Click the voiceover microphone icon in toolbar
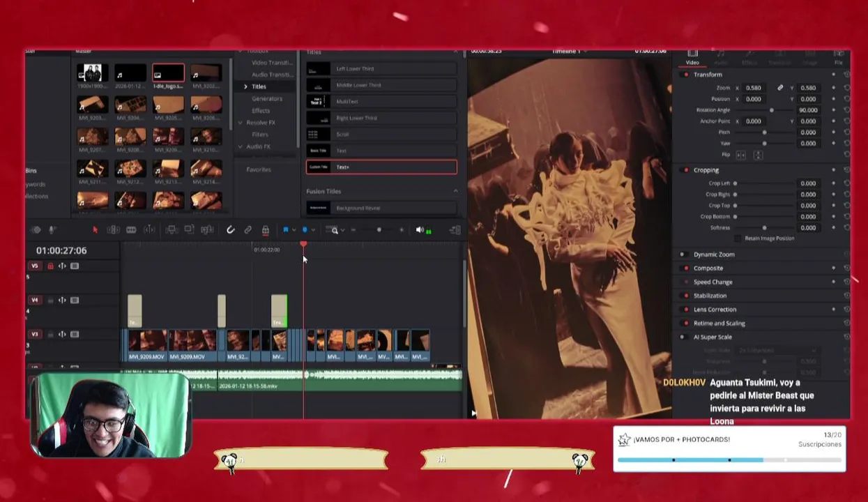 pos(52,229)
